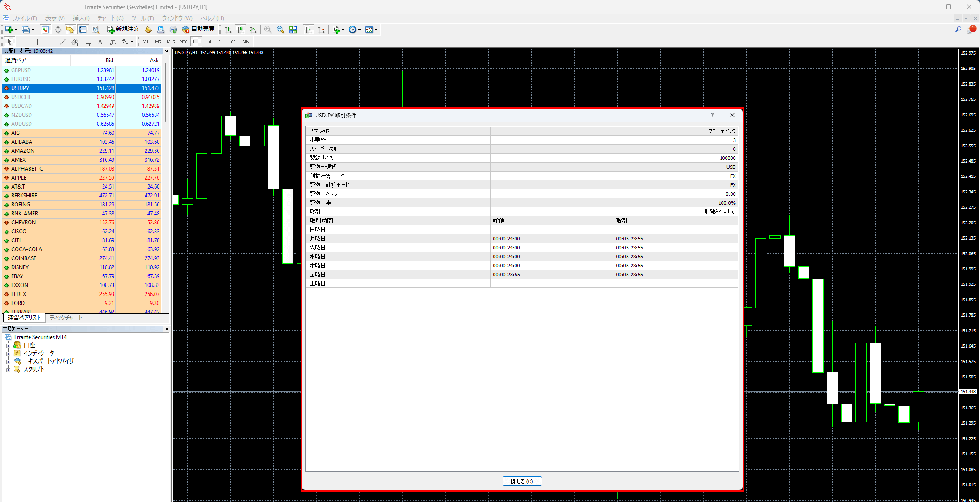Toggle the chart shift button

tap(321, 30)
